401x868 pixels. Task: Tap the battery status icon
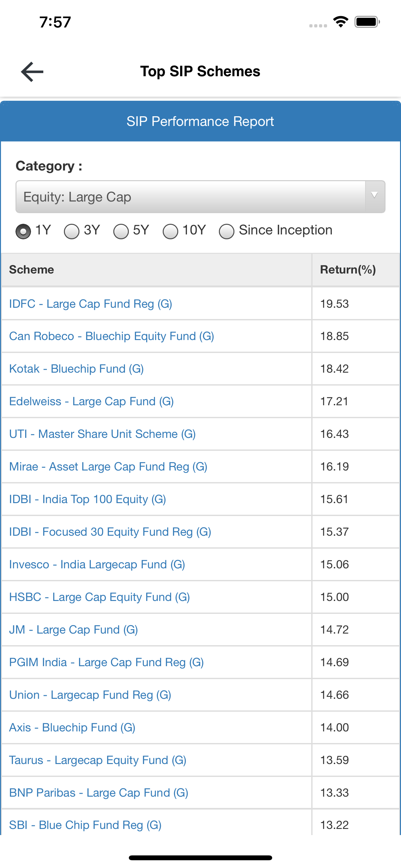tap(367, 22)
